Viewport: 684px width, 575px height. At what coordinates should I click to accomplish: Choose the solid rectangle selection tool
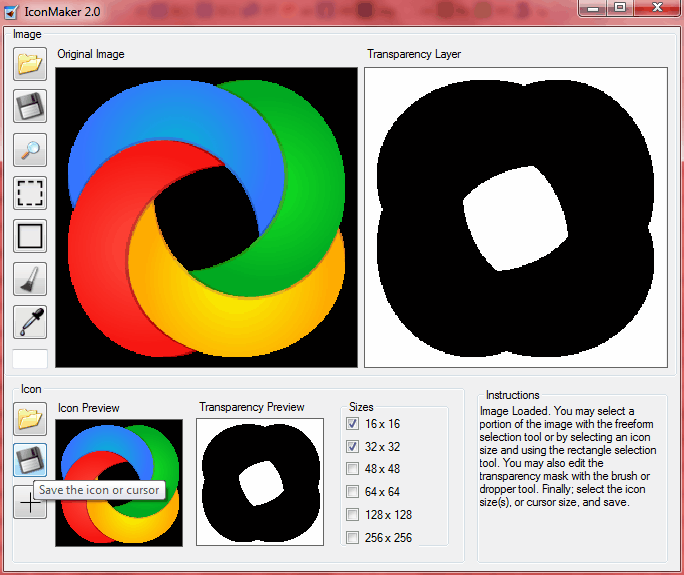click(30, 236)
